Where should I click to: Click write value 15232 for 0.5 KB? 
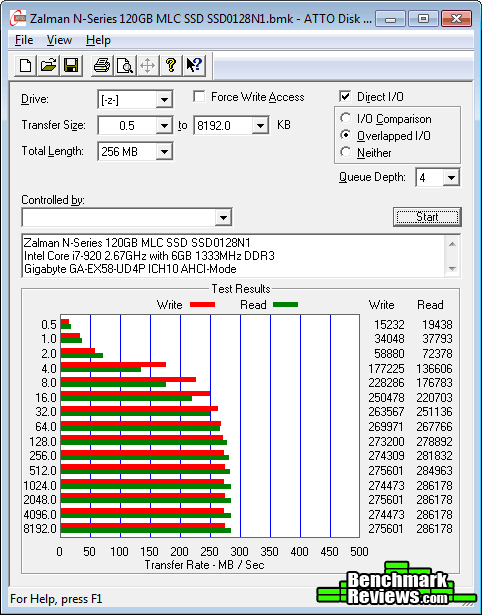coord(389,324)
